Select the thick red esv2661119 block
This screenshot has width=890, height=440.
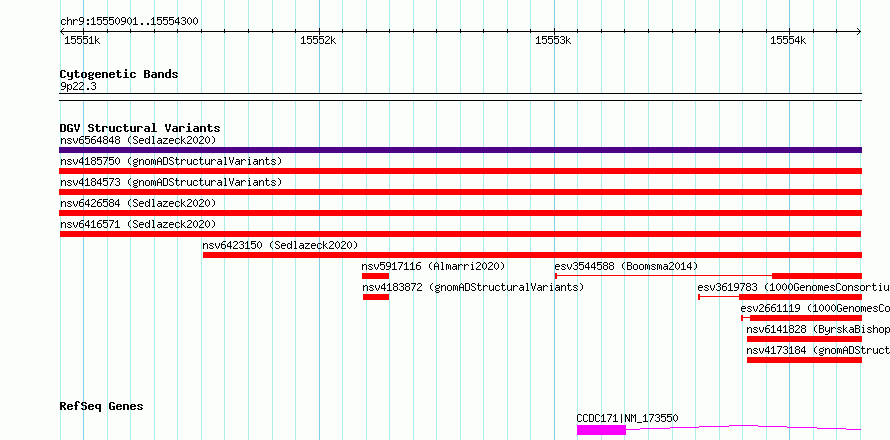[x=806, y=318]
